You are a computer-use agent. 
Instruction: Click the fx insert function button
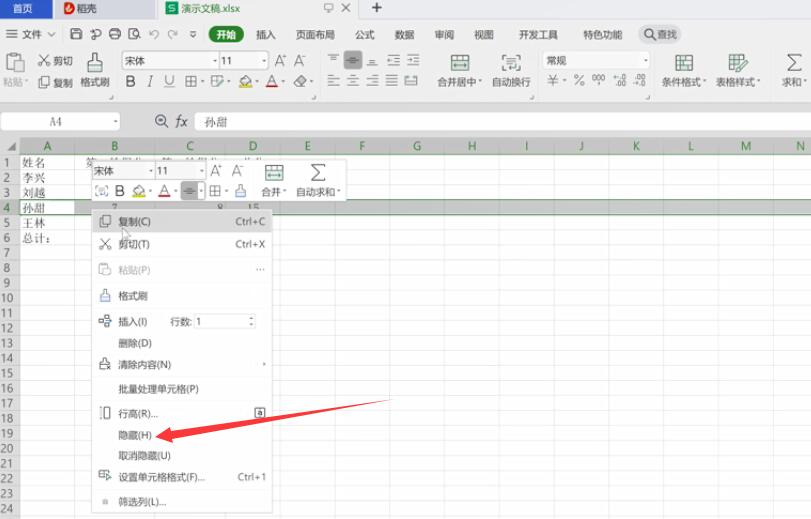181,122
